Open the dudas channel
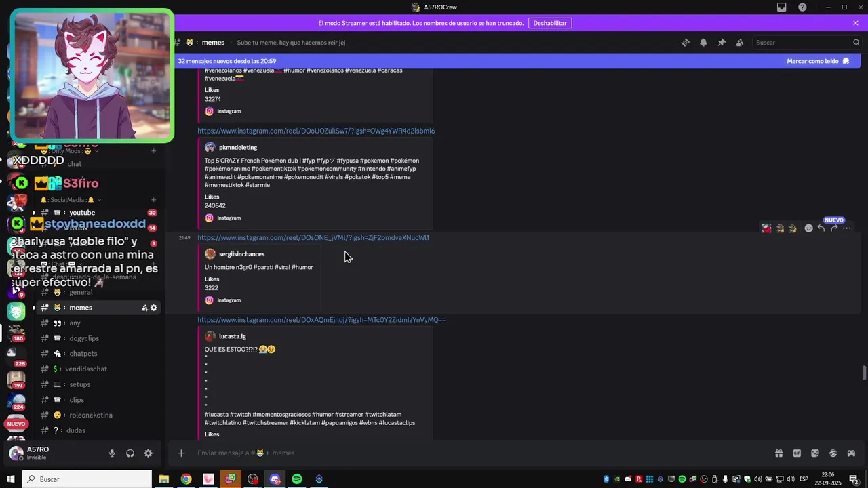 [x=98, y=430]
